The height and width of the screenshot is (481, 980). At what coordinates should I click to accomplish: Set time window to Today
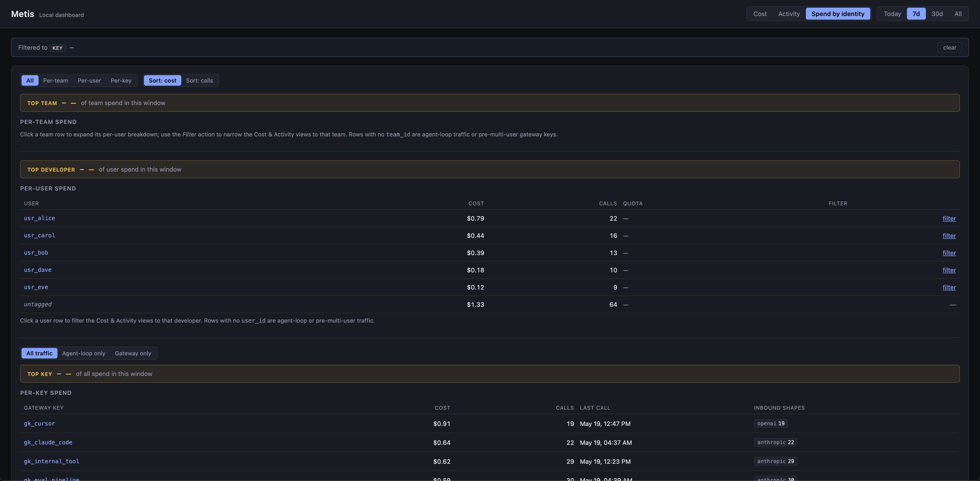click(x=892, y=14)
